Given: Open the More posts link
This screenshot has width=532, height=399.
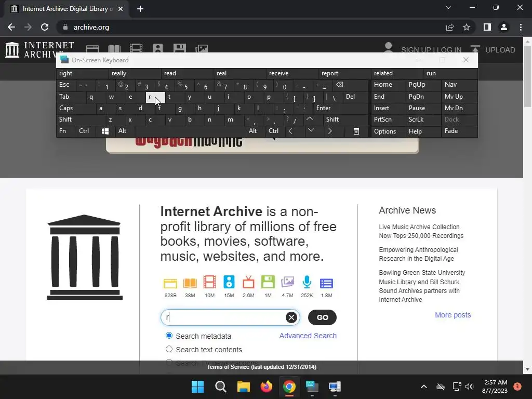Looking at the screenshot, I should 453,315.
